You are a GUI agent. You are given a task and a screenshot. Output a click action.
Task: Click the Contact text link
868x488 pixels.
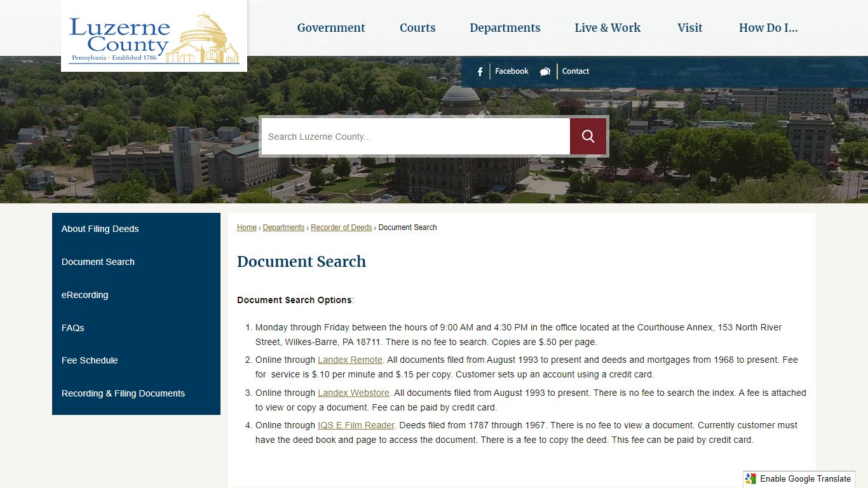tap(576, 71)
